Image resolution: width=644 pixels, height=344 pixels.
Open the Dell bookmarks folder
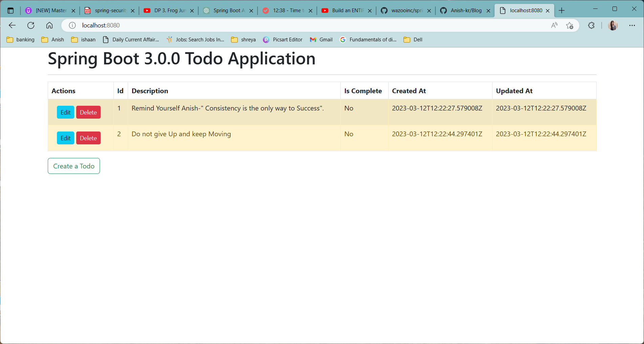(413, 39)
